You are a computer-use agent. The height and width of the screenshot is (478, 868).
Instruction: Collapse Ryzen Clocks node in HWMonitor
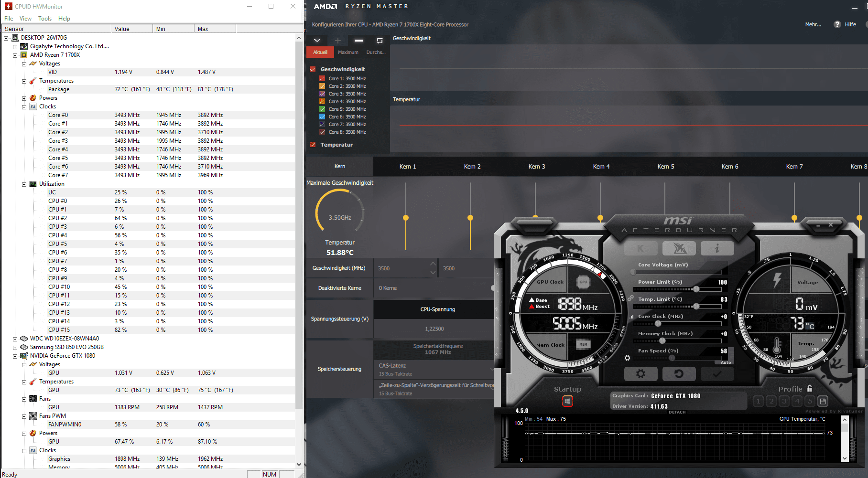(x=24, y=107)
